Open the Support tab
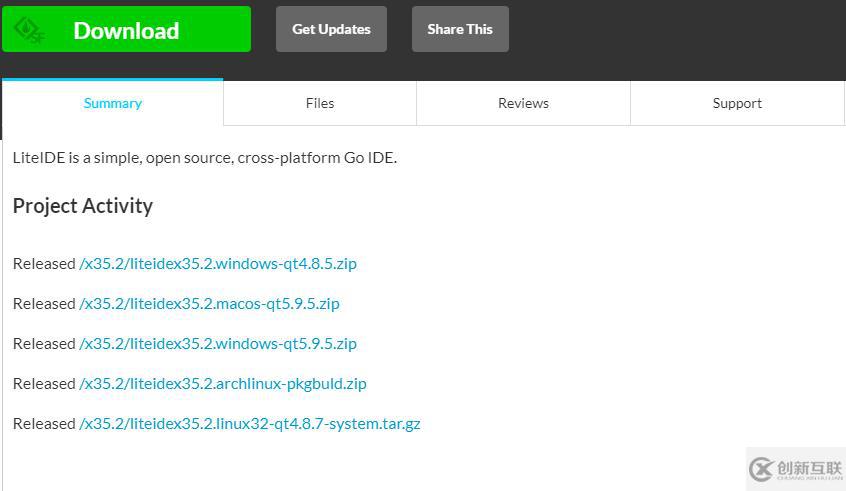 click(737, 103)
